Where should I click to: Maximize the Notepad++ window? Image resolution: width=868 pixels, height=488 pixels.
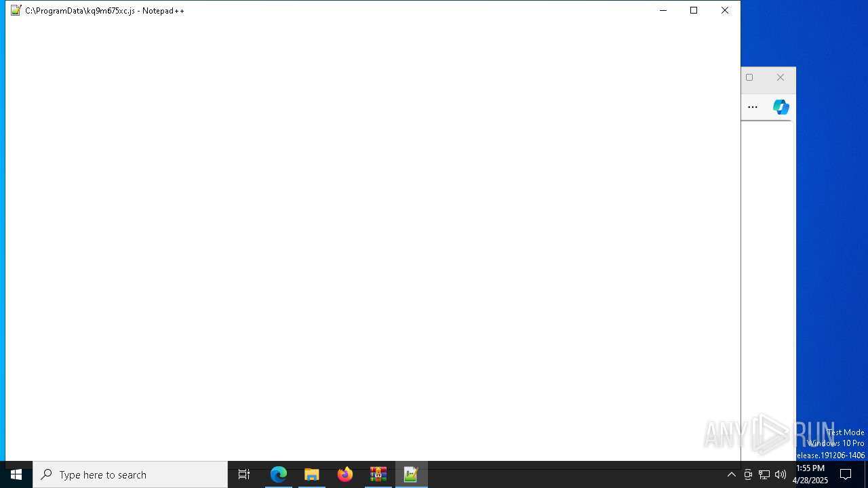click(694, 10)
